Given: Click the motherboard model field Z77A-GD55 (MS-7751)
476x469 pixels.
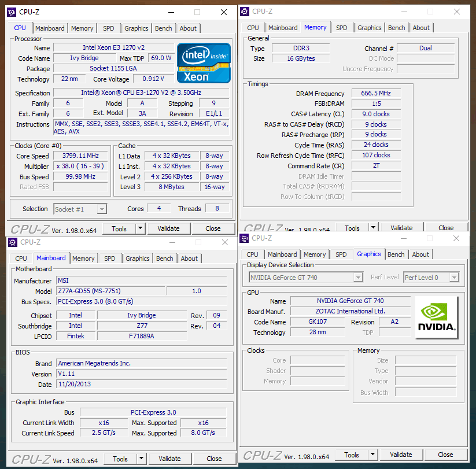Looking at the screenshot, I should click(111, 291).
